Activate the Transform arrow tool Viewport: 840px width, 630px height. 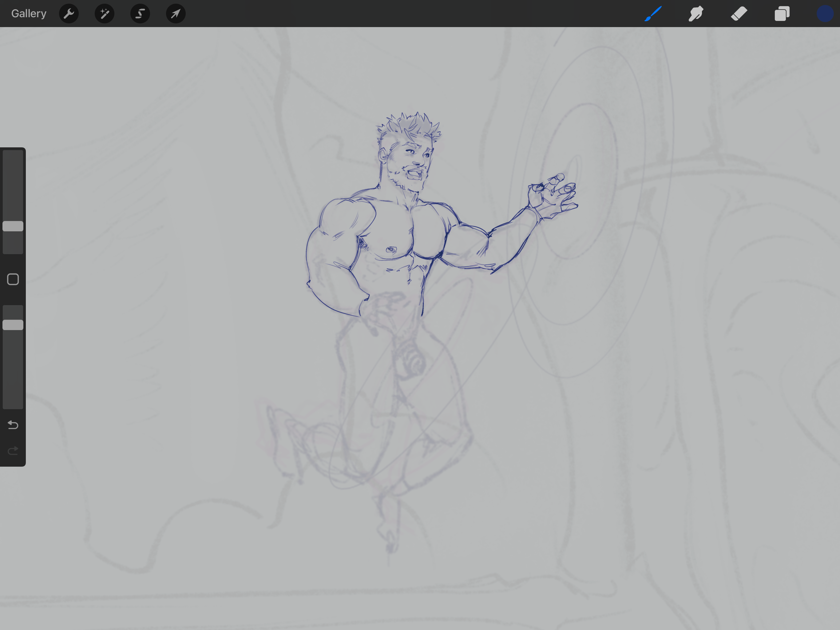click(176, 14)
